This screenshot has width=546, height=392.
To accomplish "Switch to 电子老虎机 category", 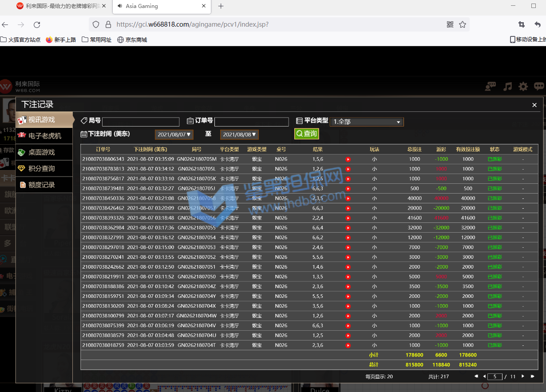I will click(44, 136).
